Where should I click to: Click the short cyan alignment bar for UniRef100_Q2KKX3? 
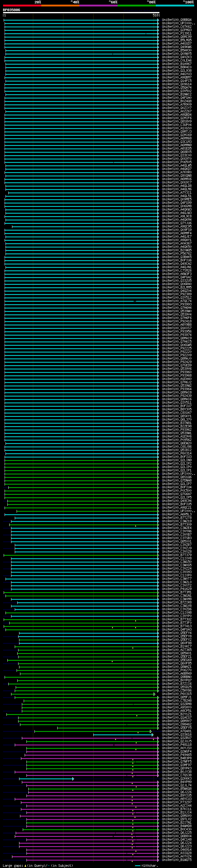(x=46, y=778)
